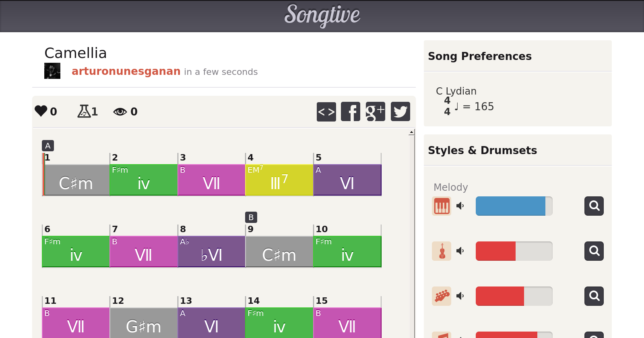The image size is (644, 338).
Task: Jump to section A marker
Action: [x=48, y=146]
